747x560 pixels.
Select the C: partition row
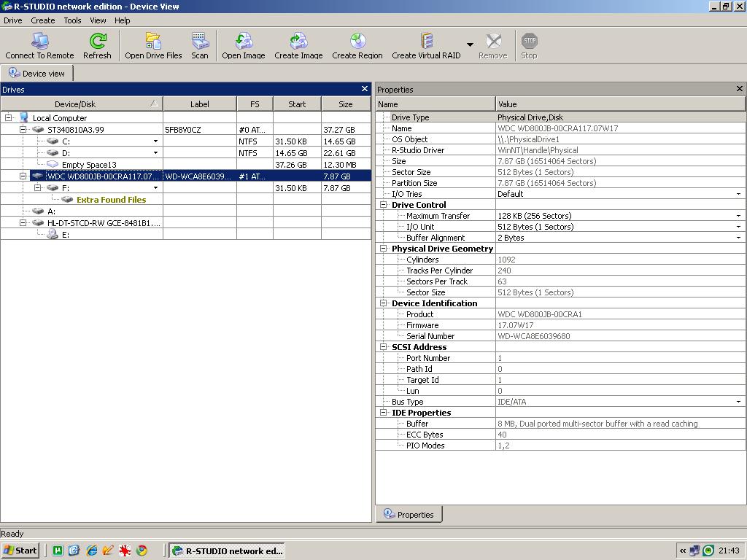tap(186, 141)
